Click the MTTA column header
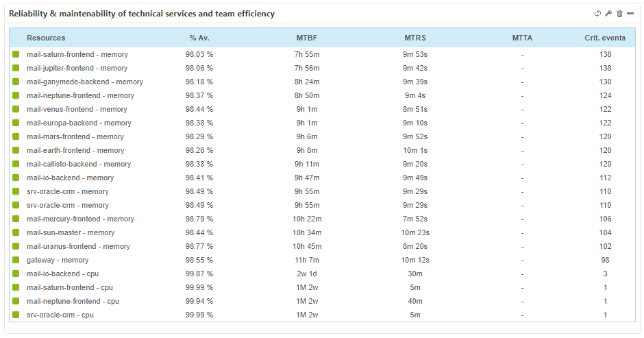This screenshot has height=338, width=644. point(522,38)
